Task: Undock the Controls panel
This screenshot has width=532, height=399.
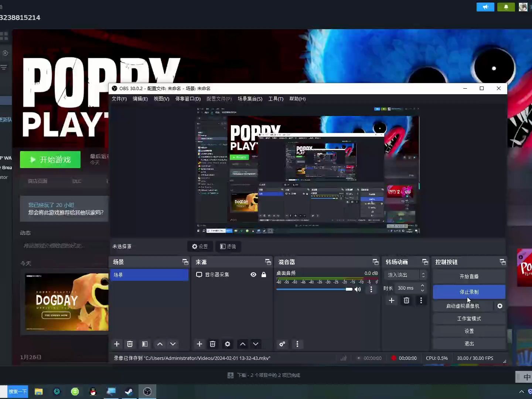Action: click(503, 262)
